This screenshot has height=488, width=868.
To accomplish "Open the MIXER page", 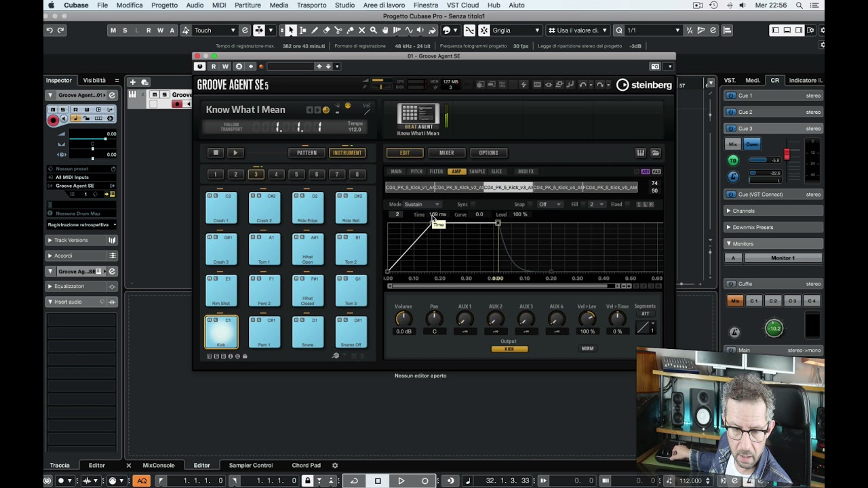I will tap(446, 152).
